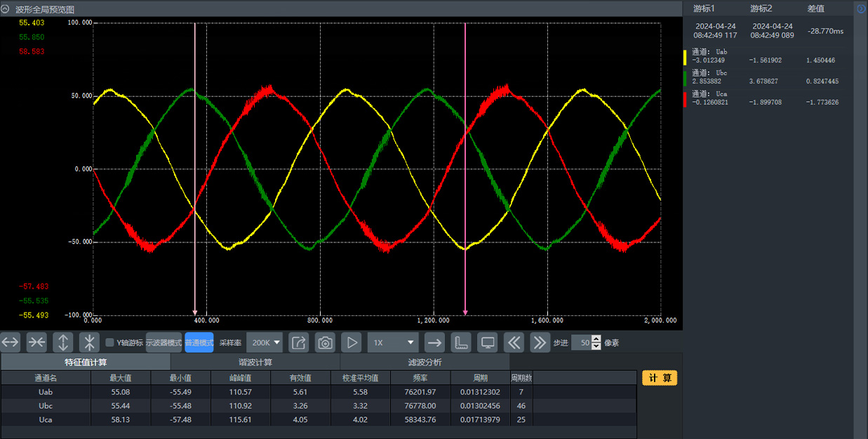Click the horizontal compress waveform icon
This screenshot has width=868, height=439.
pyautogui.click(x=36, y=343)
